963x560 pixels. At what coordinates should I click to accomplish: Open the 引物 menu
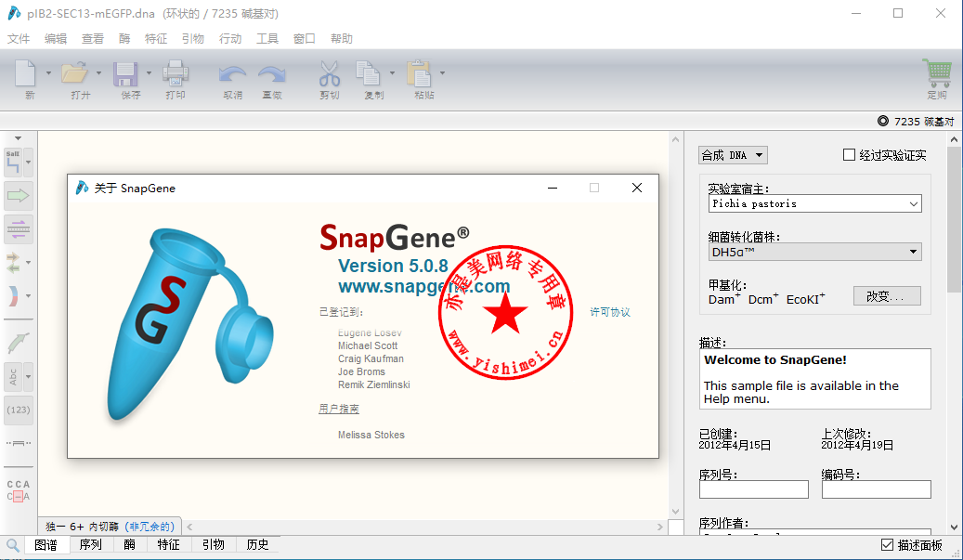click(x=193, y=39)
